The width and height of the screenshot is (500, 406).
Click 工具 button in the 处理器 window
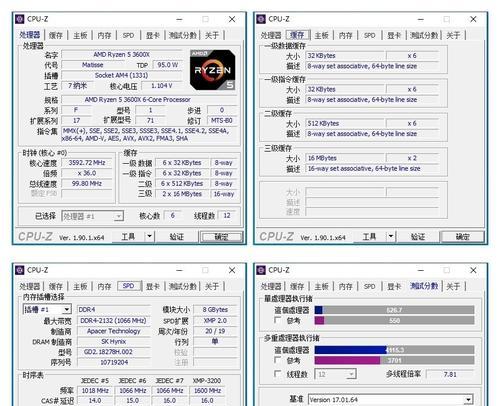(x=128, y=237)
